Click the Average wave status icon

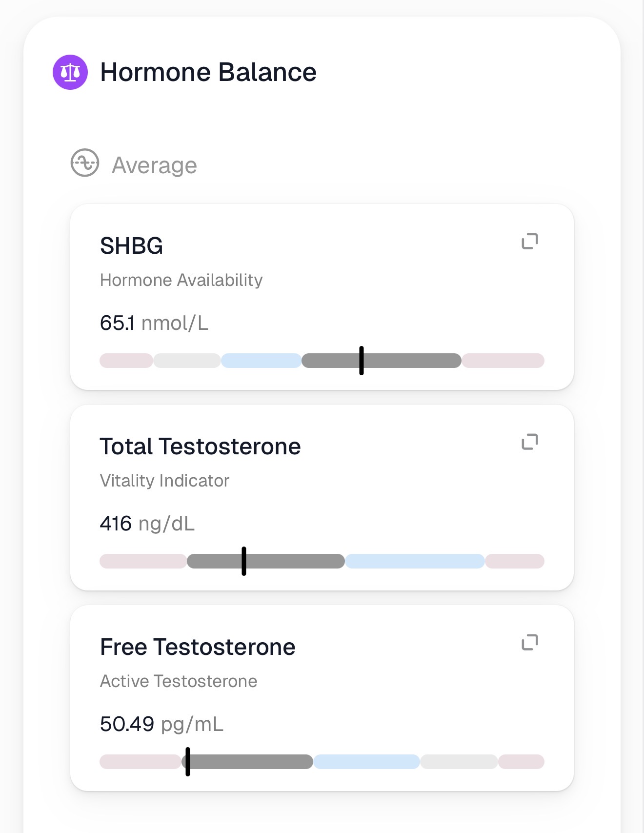pos(85,163)
